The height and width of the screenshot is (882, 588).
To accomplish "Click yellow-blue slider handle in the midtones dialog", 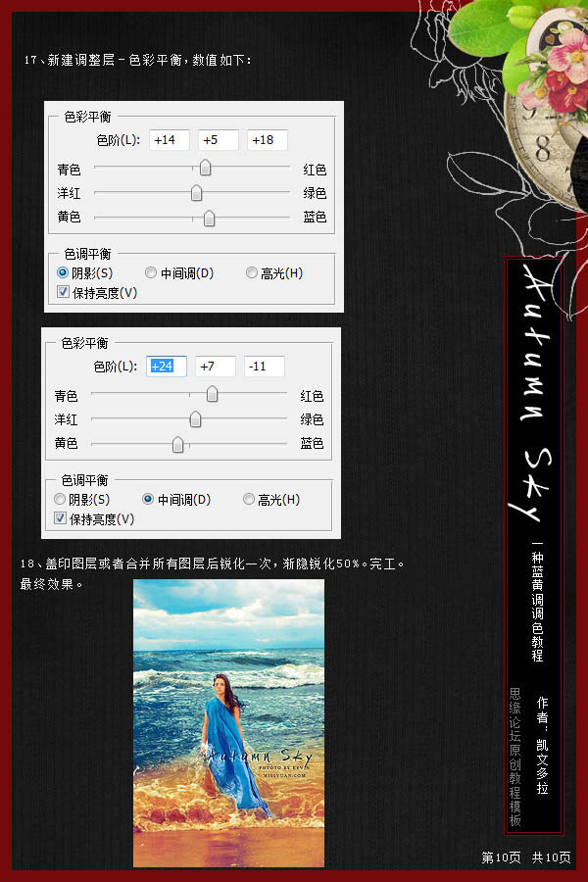I will click(x=177, y=444).
